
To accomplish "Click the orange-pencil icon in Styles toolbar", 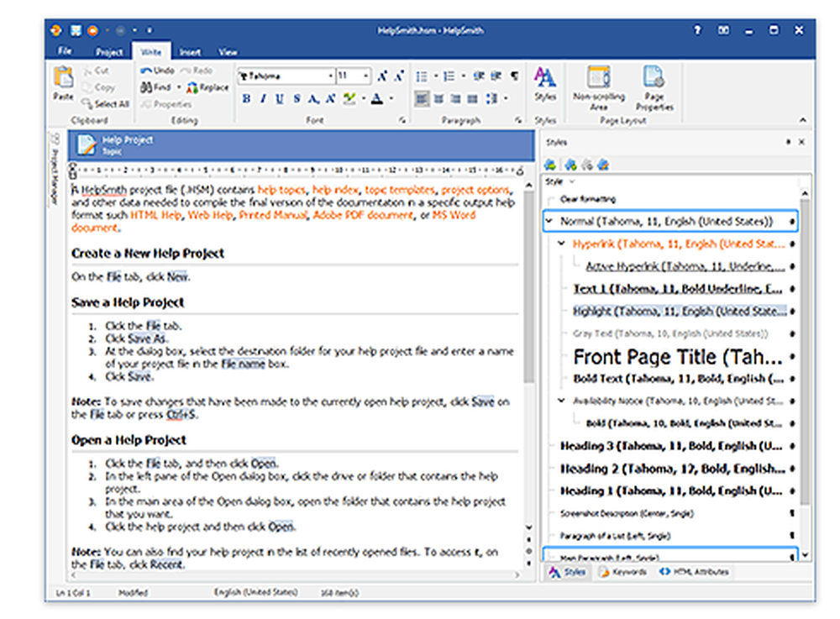I will coord(603,165).
